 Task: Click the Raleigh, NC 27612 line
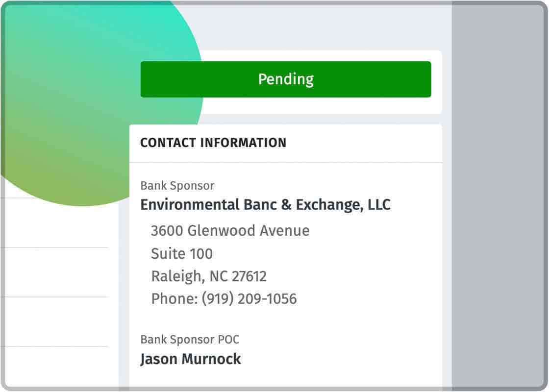[209, 276]
